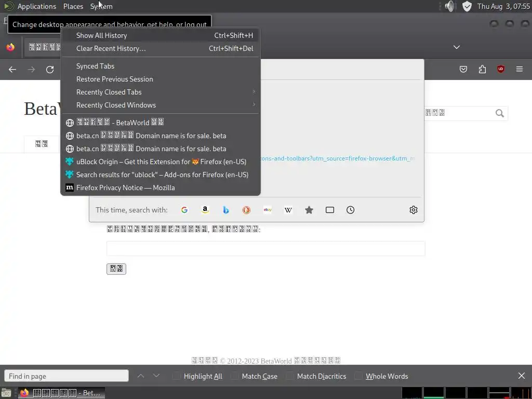
Task: Select Synced Tabs menu entry
Action: (161, 66)
